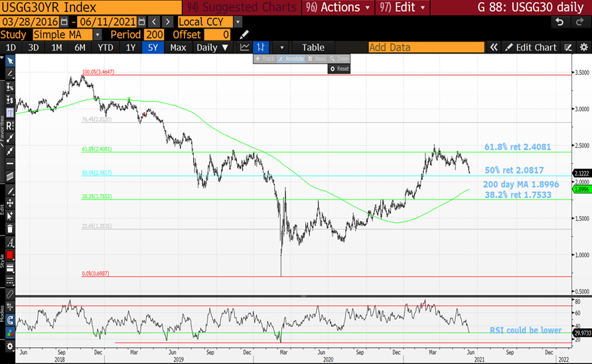Select the 1Y range tab

click(x=131, y=48)
